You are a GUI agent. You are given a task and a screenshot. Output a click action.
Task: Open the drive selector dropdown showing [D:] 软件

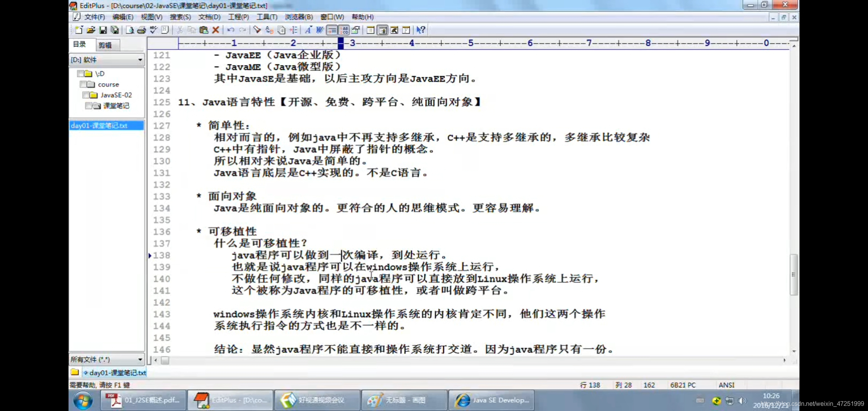[x=140, y=59]
